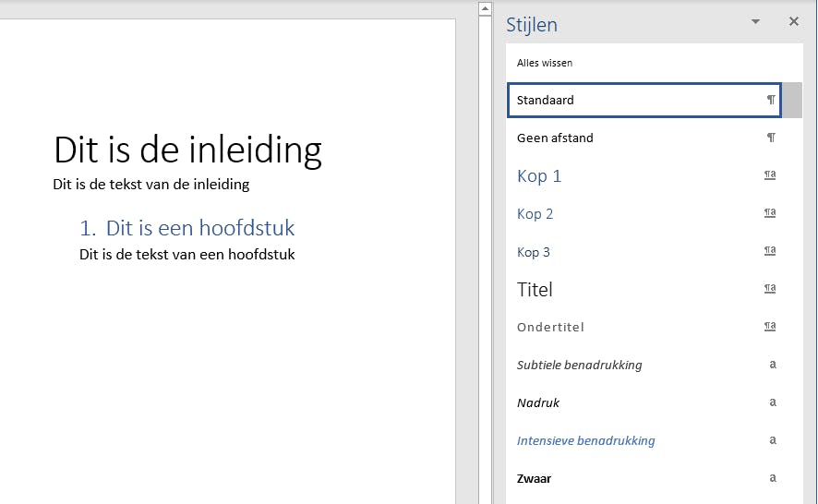Apply the Kop 2 style
The height and width of the screenshot is (504, 818).
535,214
